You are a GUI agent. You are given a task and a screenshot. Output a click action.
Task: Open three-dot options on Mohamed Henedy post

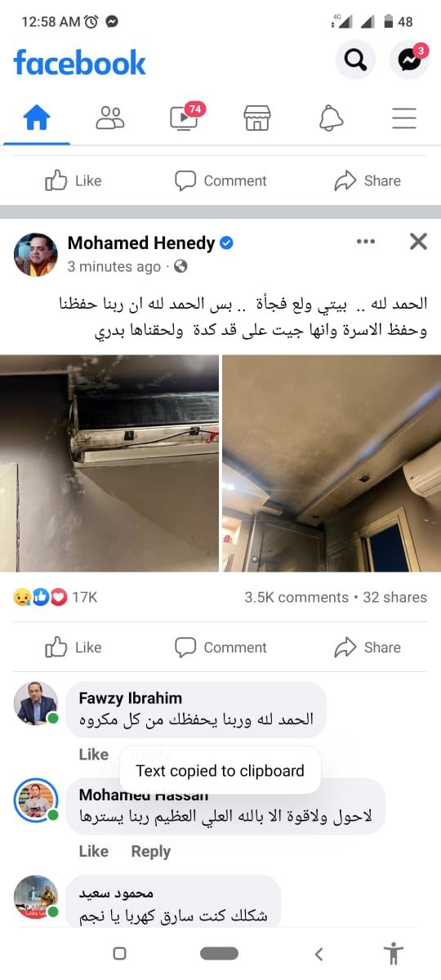click(366, 242)
